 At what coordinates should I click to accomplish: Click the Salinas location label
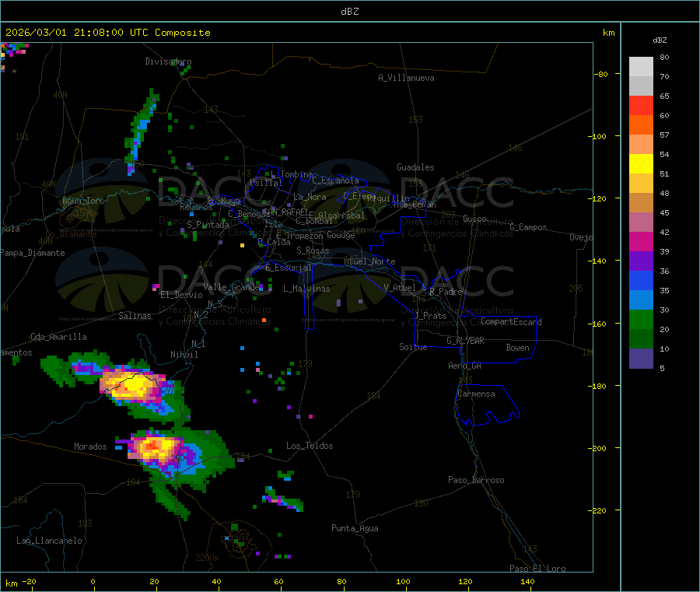(x=135, y=316)
